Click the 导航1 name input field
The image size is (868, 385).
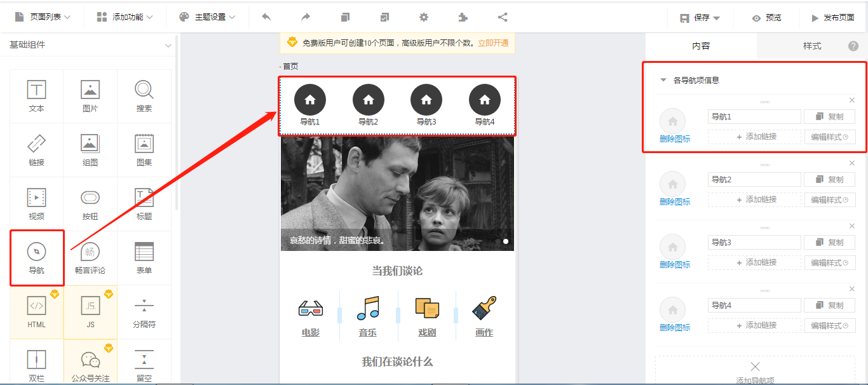tap(754, 117)
